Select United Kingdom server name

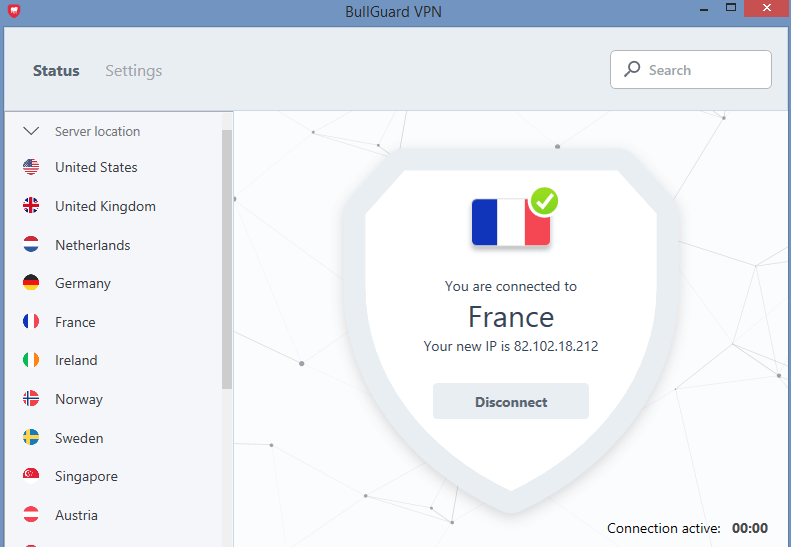[105, 206]
